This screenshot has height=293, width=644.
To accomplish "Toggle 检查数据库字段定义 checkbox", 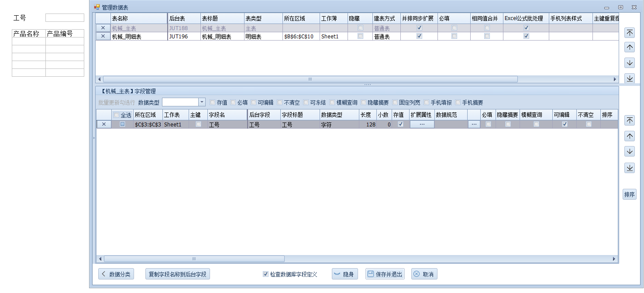I will [265, 274].
